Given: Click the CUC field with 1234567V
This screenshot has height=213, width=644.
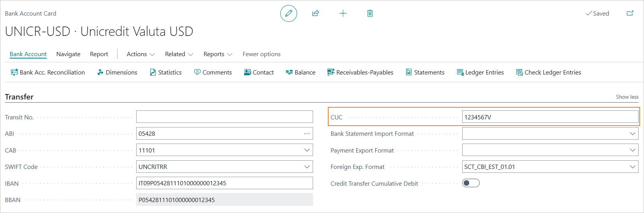Looking at the screenshot, I should tap(550, 117).
